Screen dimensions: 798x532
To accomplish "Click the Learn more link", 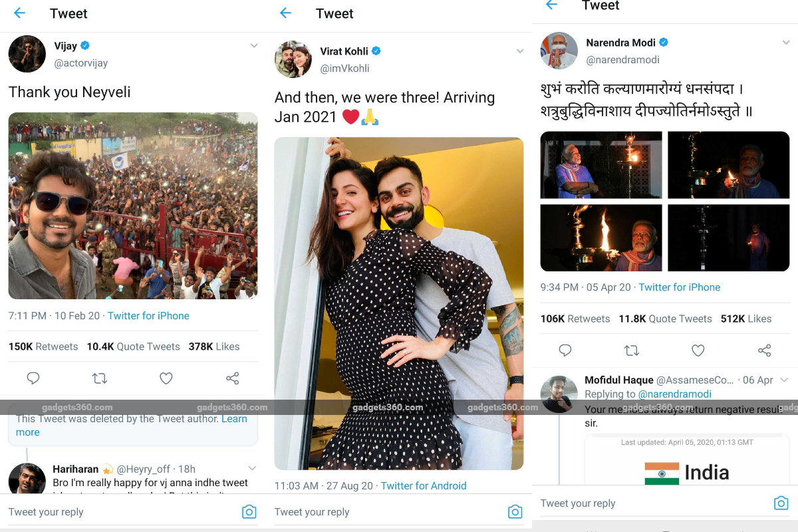I will [233, 418].
